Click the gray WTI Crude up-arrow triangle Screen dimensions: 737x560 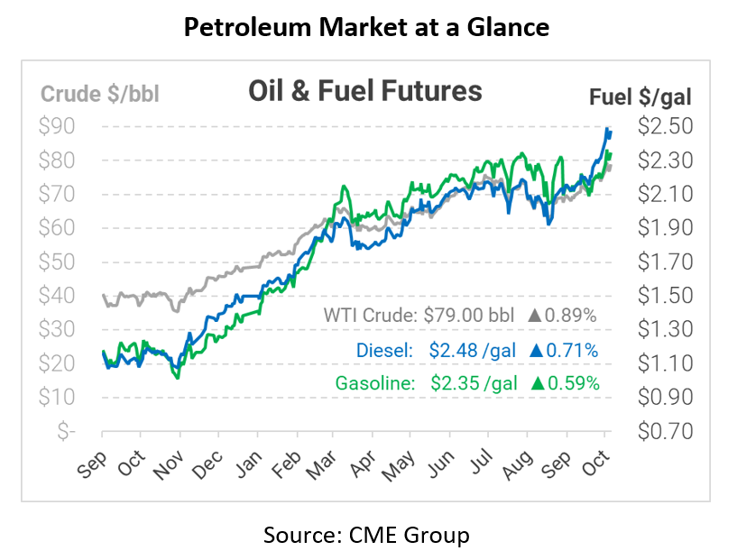[x=535, y=317]
